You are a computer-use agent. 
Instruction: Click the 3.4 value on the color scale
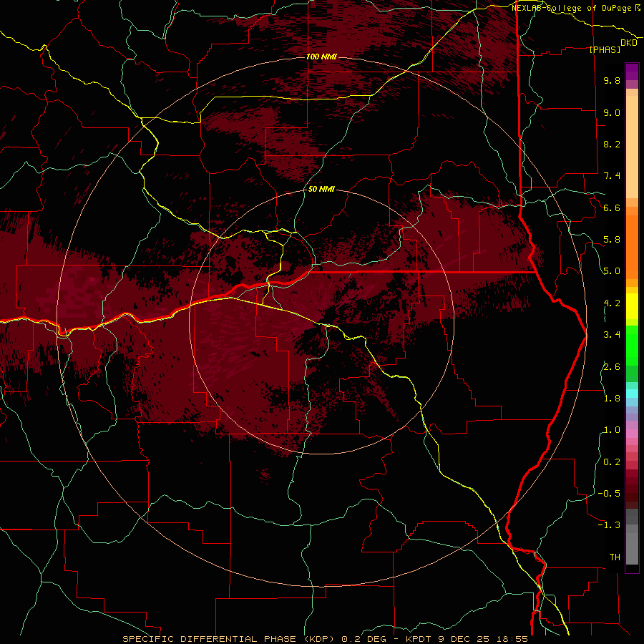(x=612, y=335)
